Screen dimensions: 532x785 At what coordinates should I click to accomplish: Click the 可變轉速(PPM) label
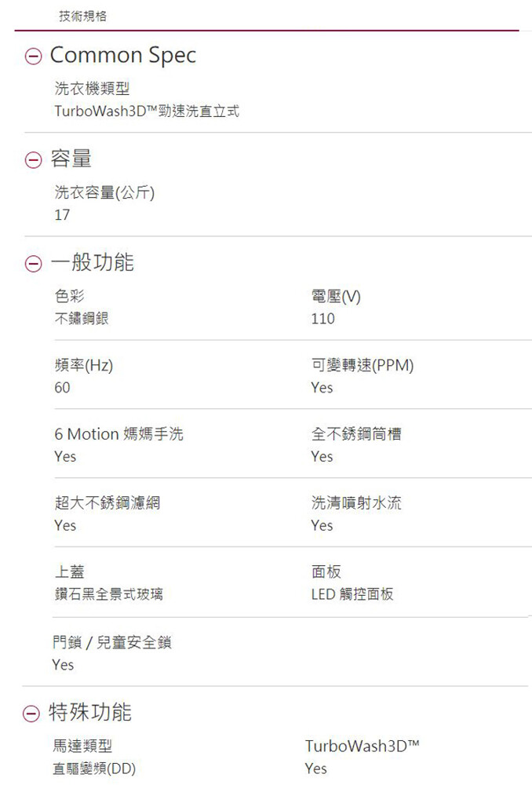coord(363,366)
